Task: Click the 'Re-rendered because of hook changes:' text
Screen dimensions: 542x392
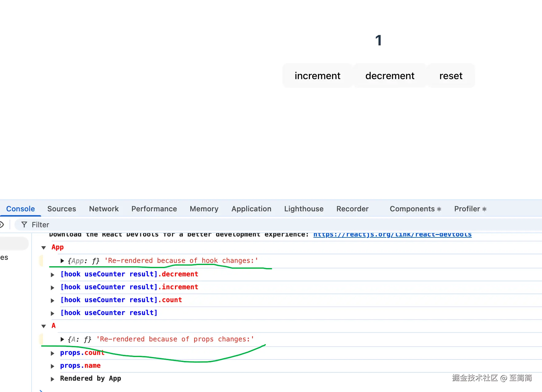Action: 181,261
